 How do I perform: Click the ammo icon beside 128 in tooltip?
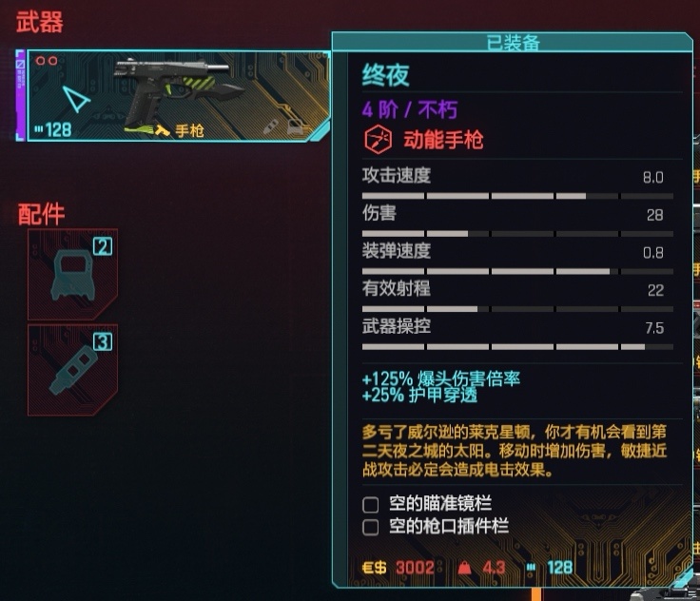pyautogui.click(x=531, y=568)
